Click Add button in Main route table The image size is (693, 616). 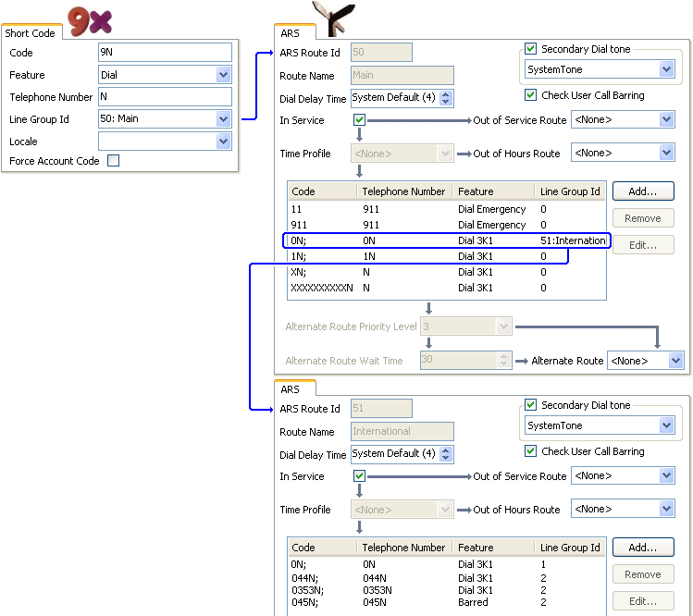coord(643,191)
